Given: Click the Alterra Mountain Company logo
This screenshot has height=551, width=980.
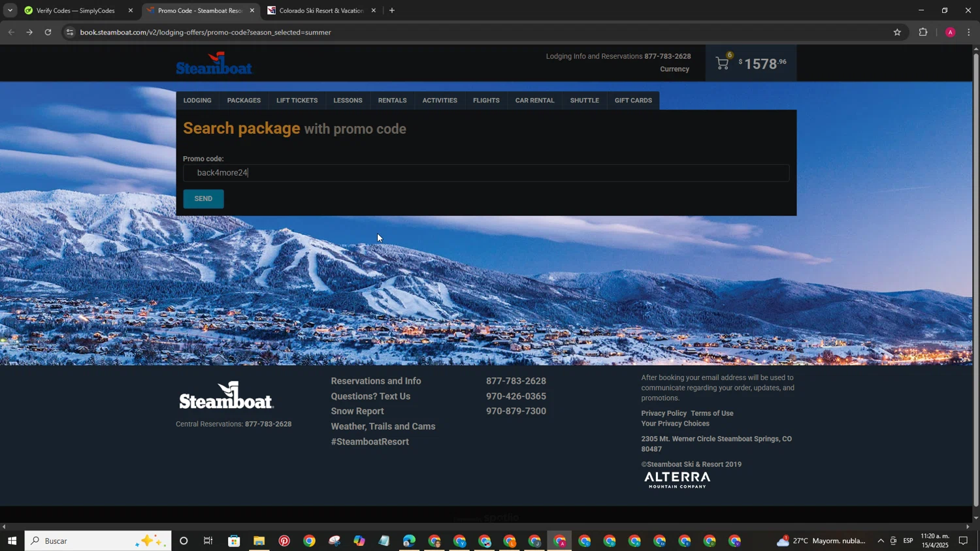Looking at the screenshot, I should [x=677, y=480].
